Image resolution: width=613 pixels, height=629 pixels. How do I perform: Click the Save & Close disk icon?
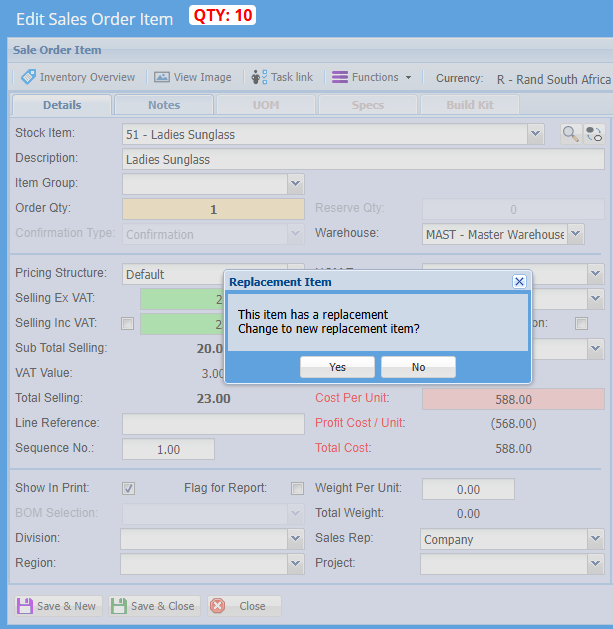coord(119,606)
